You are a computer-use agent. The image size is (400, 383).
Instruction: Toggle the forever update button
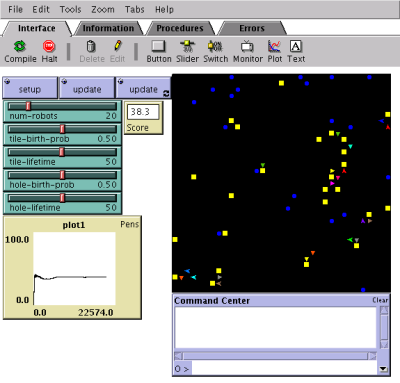click(143, 88)
